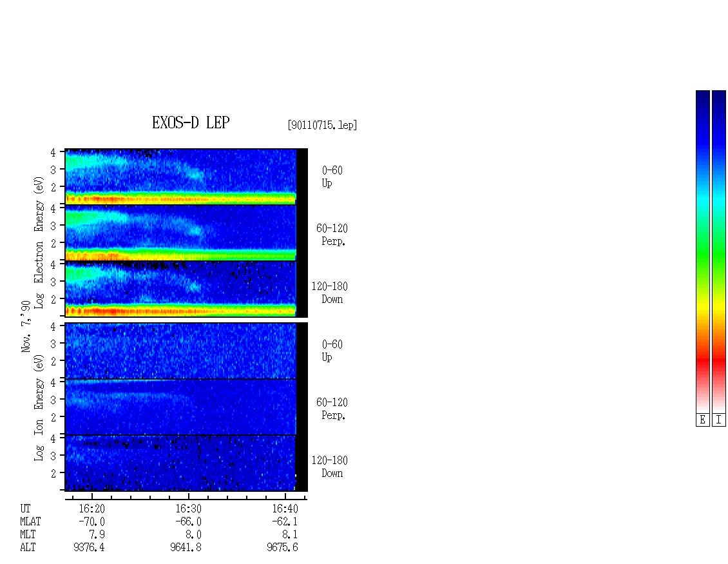The width and height of the screenshot is (728, 564).
Task: Click the 16:20 UT time label
Action: 91,509
